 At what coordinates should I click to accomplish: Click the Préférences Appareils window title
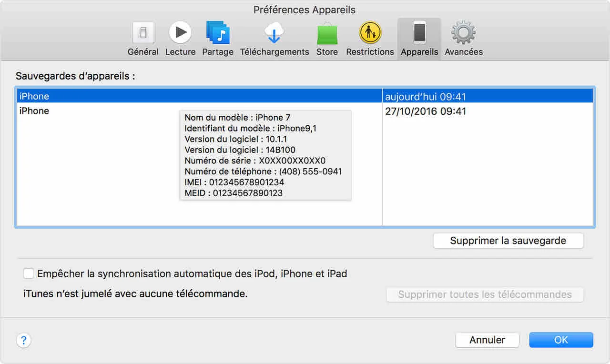click(x=305, y=10)
